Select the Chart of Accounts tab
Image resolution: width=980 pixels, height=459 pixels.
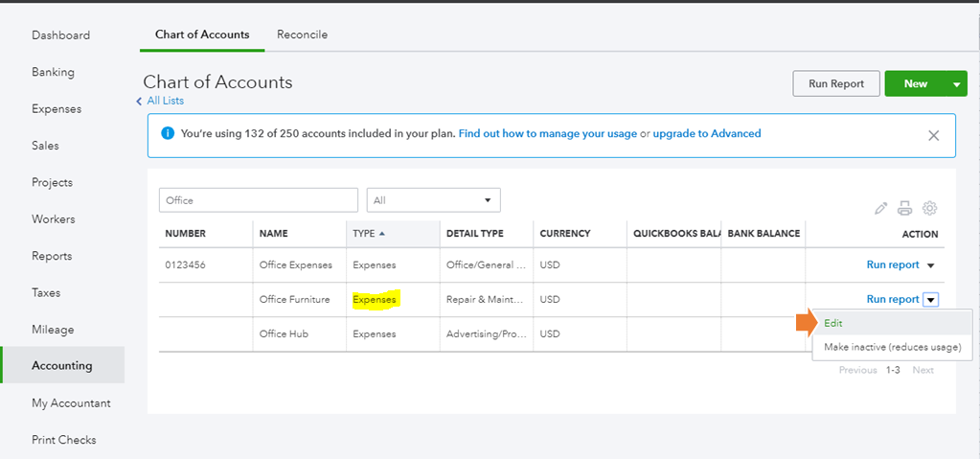[x=202, y=34]
